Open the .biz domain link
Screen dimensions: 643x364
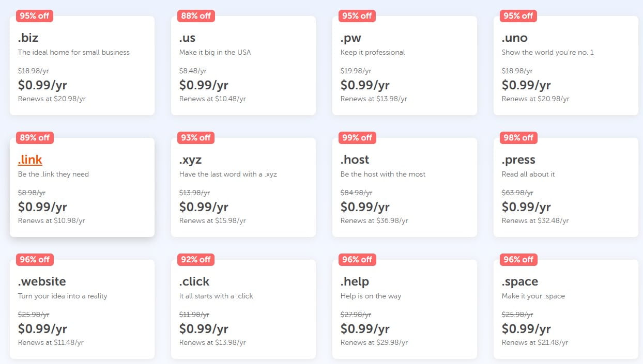pyautogui.click(x=28, y=38)
